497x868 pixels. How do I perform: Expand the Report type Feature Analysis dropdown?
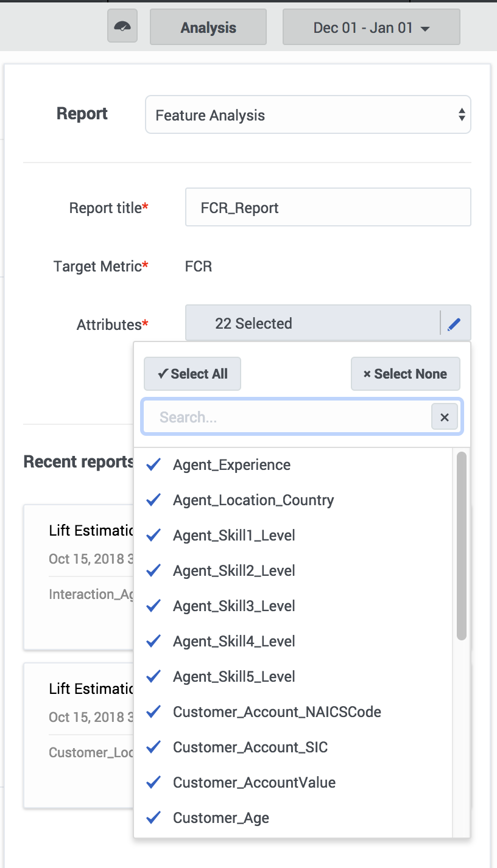pos(308,115)
